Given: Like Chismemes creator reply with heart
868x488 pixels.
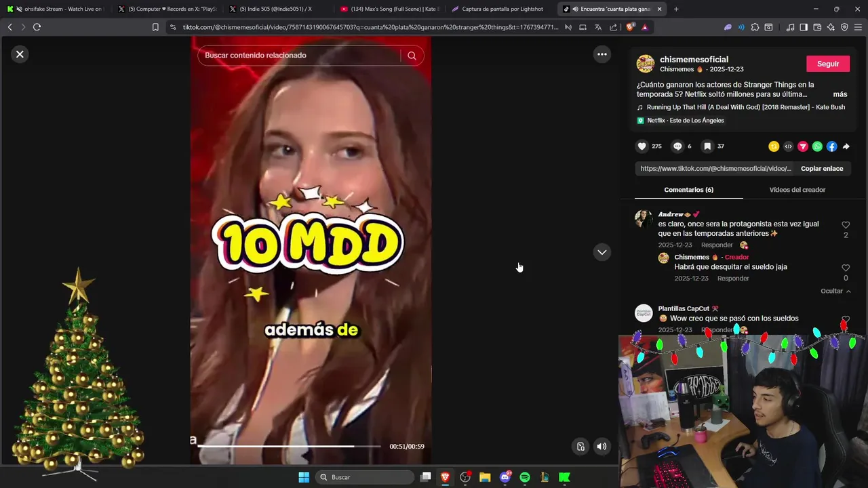Looking at the screenshot, I should [x=846, y=268].
